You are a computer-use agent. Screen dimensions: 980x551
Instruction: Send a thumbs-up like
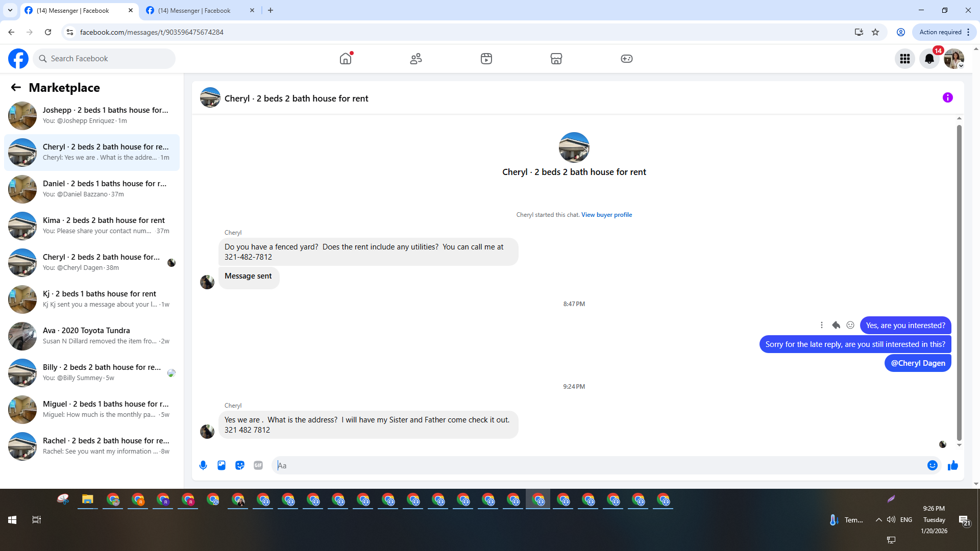[953, 465]
